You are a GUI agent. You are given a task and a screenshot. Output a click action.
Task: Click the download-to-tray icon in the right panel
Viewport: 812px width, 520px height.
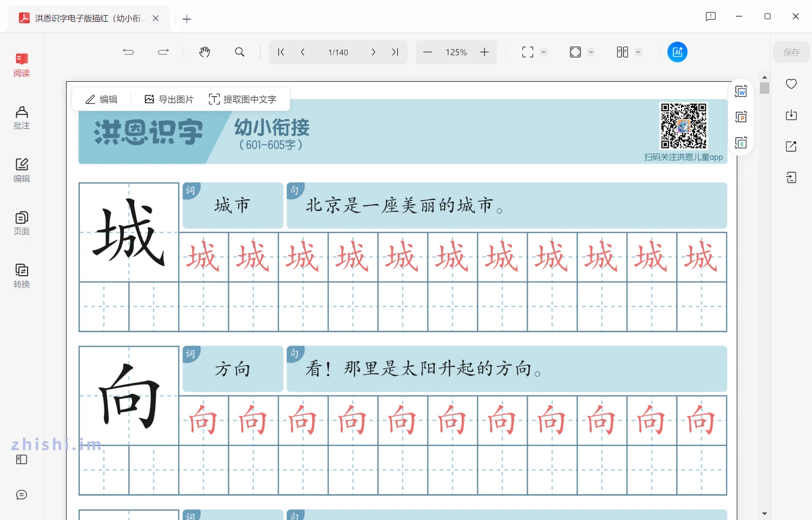tap(791, 115)
